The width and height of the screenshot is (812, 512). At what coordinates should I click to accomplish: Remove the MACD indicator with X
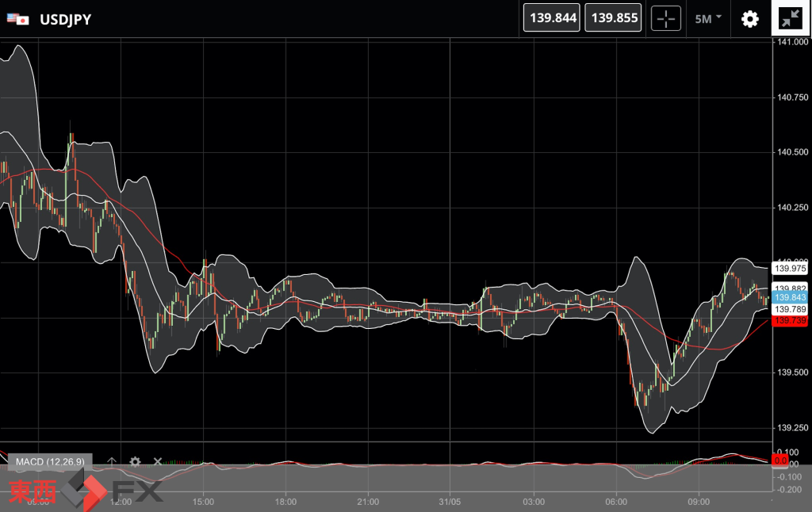click(158, 461)
